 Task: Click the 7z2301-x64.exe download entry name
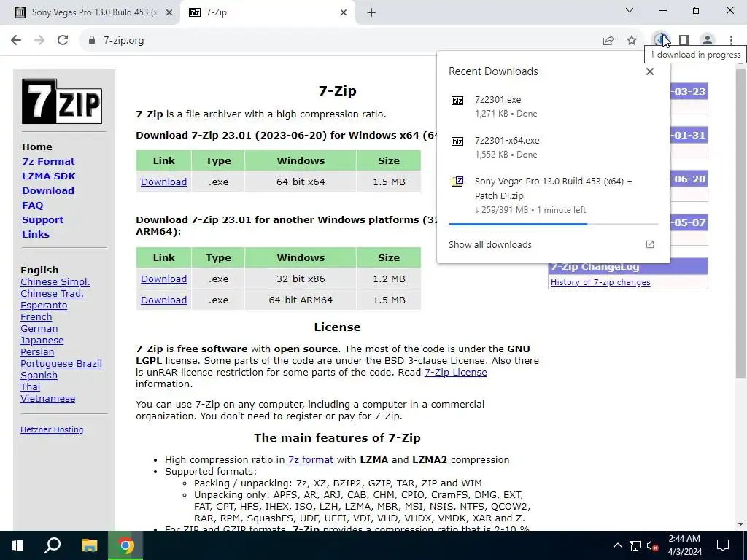click(x=507, y=141)
